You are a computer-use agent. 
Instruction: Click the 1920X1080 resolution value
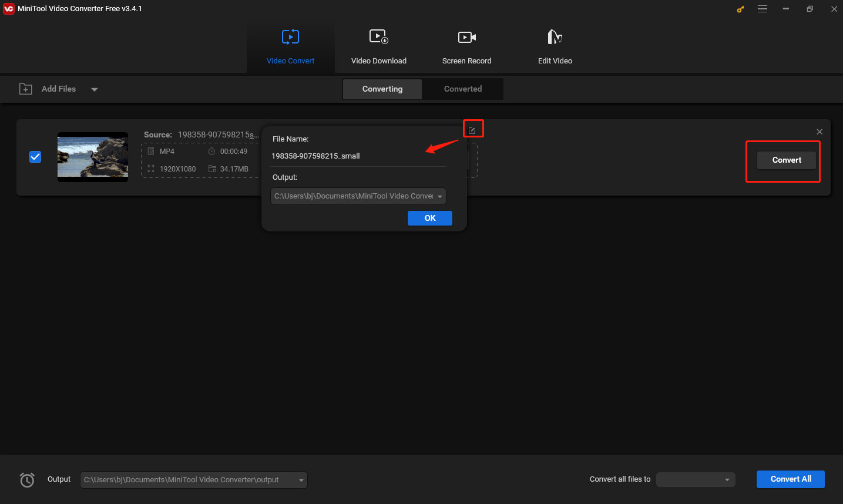[178, 169]
